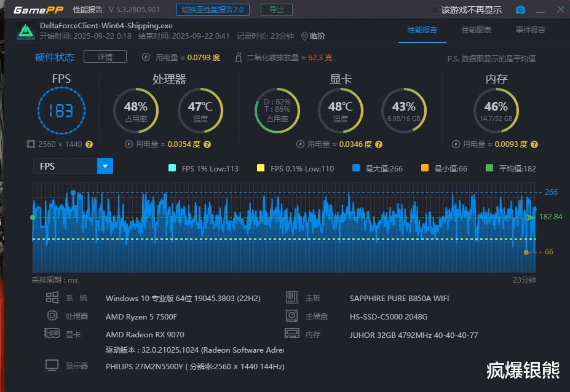Click the Windows system icon in specs list

(52, 297)
